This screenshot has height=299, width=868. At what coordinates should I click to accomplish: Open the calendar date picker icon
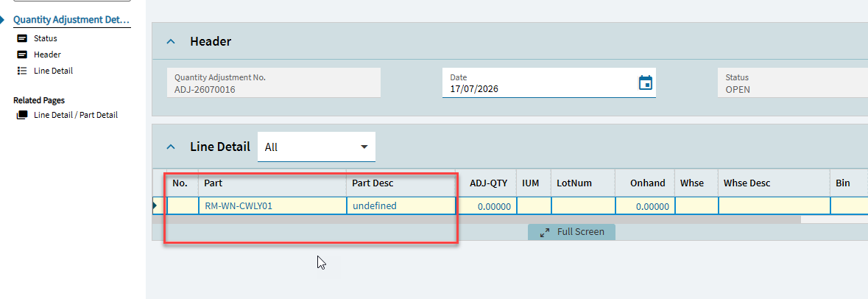click(646, 83)
